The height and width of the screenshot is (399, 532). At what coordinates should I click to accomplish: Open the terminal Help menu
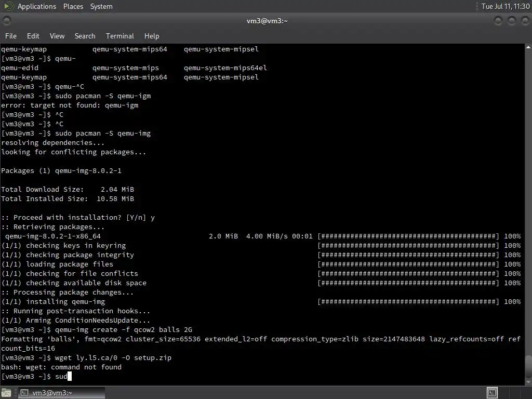pyautogui.click(x=152, y=36)
